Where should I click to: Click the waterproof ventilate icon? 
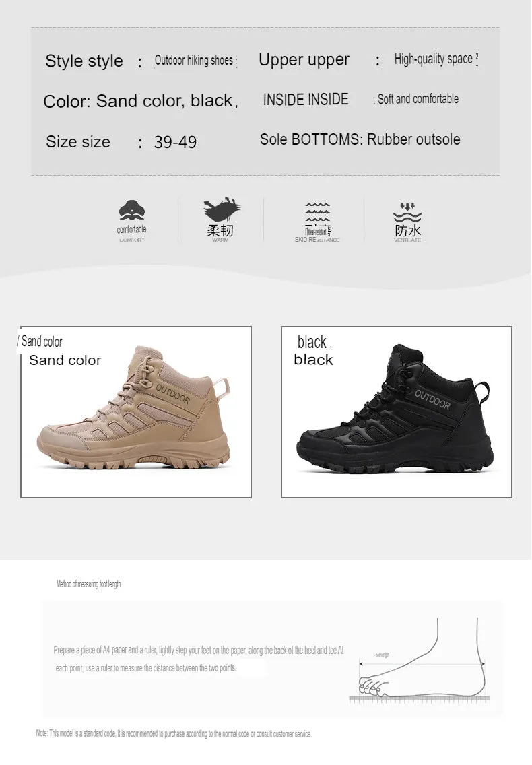coord(407,211)
